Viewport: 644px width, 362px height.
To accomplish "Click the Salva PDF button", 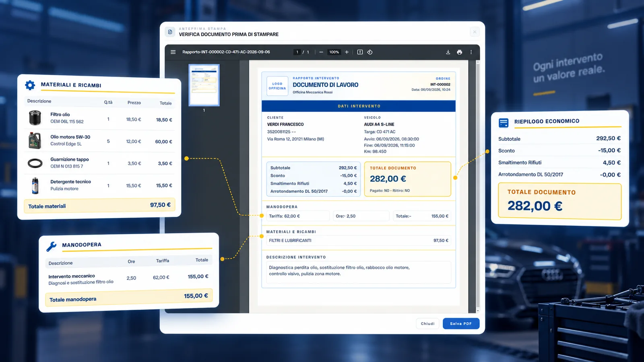I will (461, 323).
